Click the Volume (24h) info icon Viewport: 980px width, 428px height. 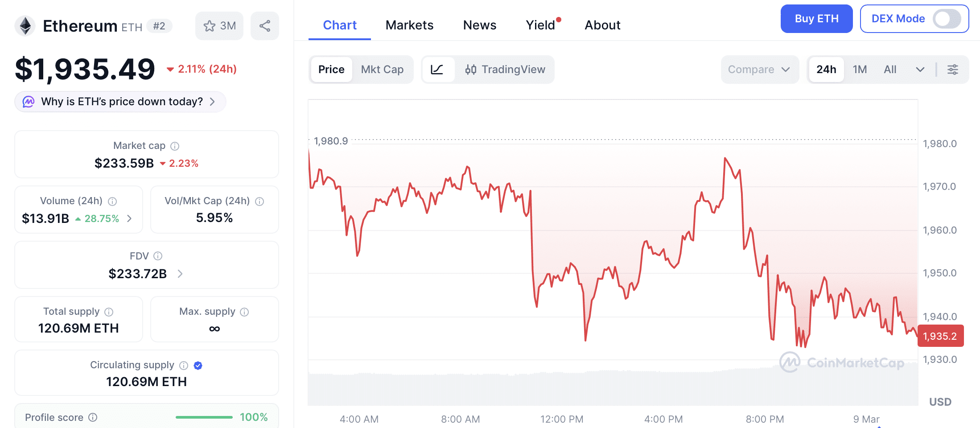coord(113,202)
